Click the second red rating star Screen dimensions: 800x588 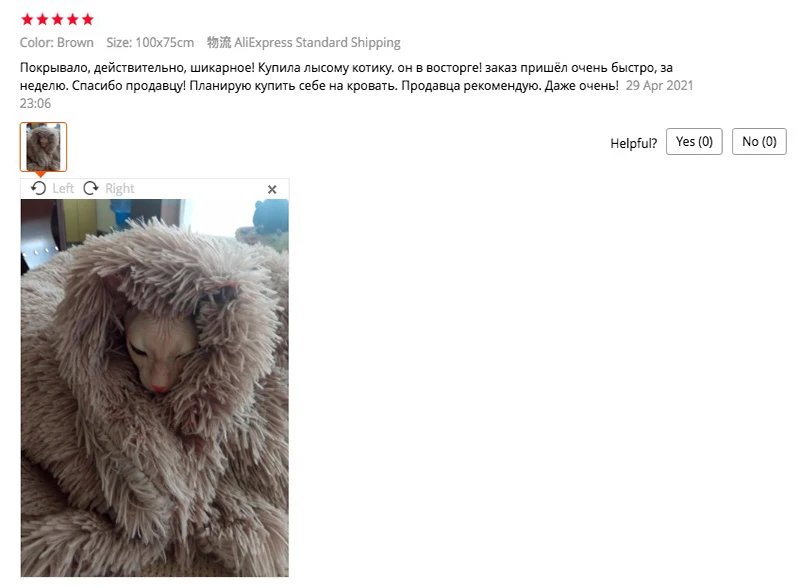coord(42,19)
